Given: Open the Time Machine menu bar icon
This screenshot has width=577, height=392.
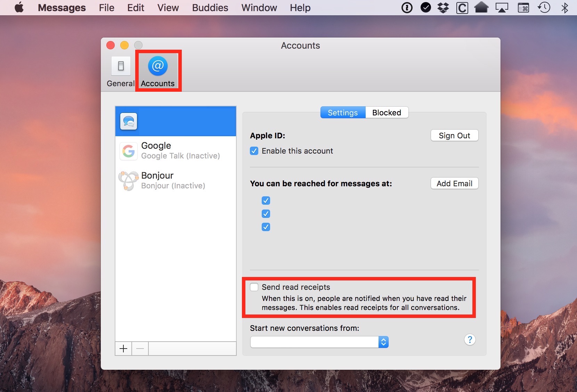Looking at the screenshot, I should (544, 7).
